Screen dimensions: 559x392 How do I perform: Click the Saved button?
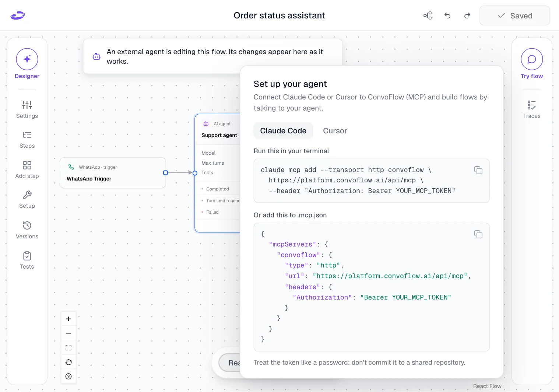click(515, 15)
